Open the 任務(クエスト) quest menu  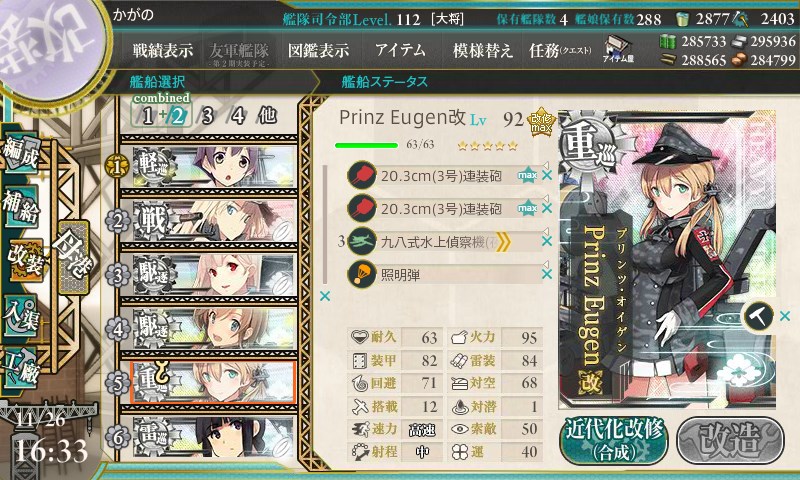(560, 50)
